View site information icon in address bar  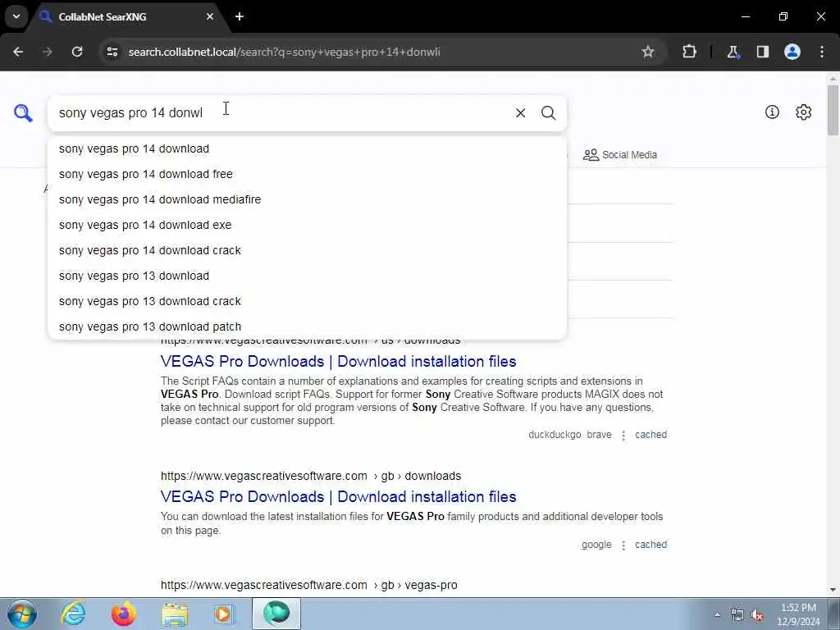point(112,52)
